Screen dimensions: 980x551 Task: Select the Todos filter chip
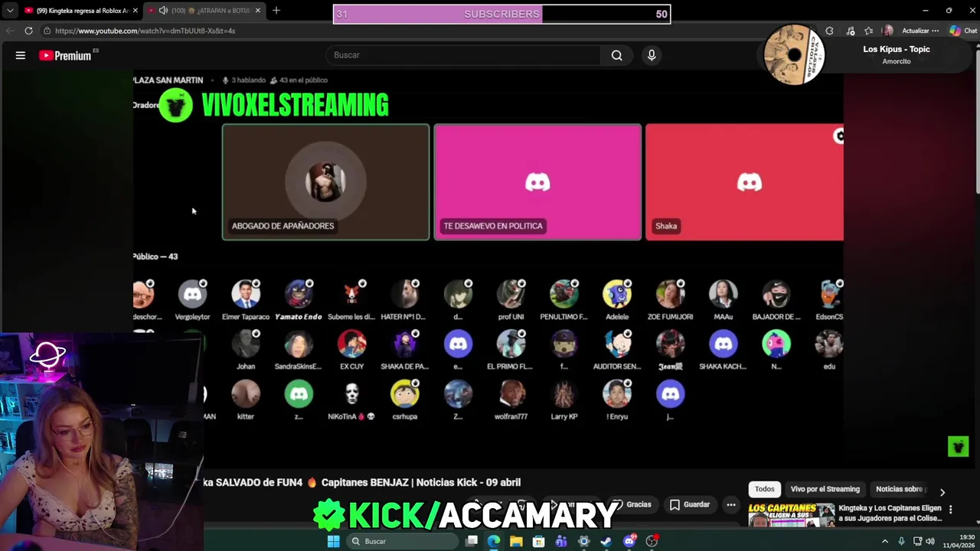(765, 489)
